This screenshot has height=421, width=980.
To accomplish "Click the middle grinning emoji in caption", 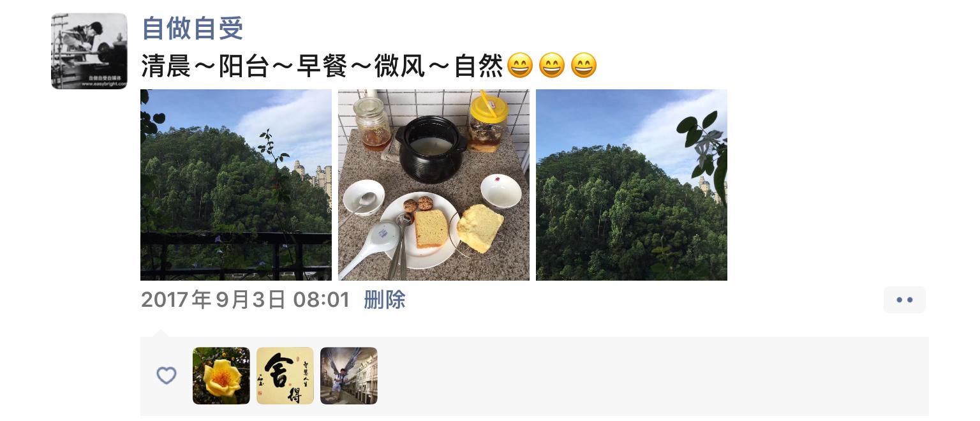I will pyautogui.click(x=552, y=66).
